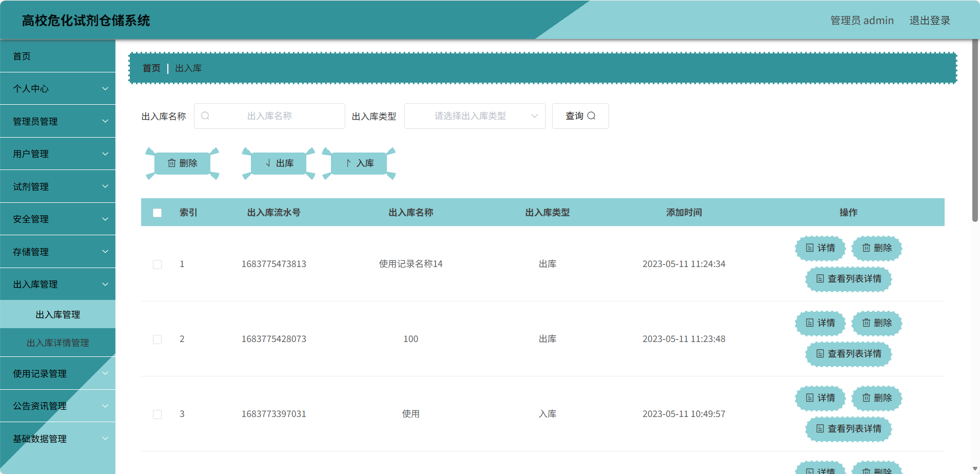Click the serial number 1683773397031
The width and height of the screenshot is (980, 474).
click(274, 414)
